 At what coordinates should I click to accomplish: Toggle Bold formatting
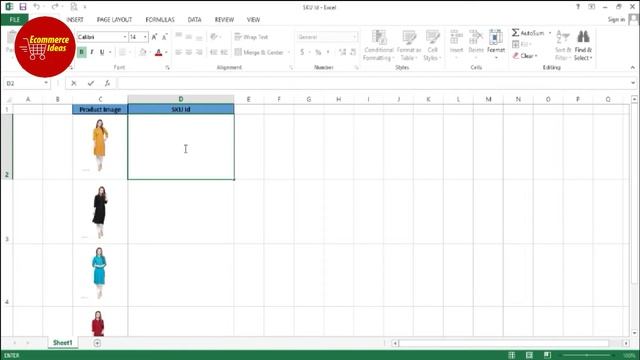[82, 52]
